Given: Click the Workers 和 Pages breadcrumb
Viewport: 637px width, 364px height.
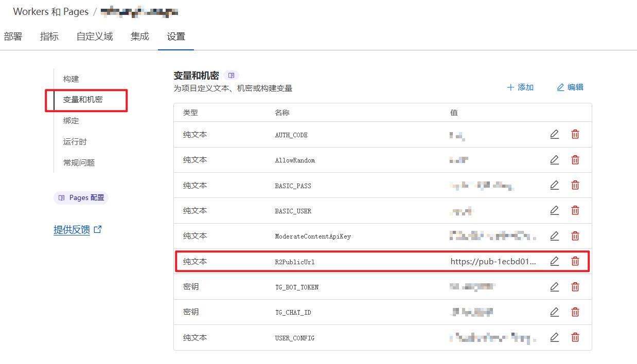Looking at the screenshot, I should coord(51,11).
